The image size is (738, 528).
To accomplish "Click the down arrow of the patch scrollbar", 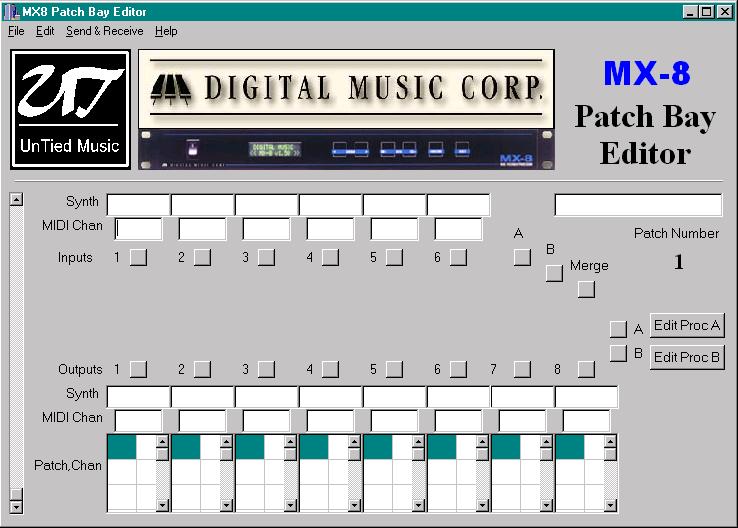I will tap(16, 507).
